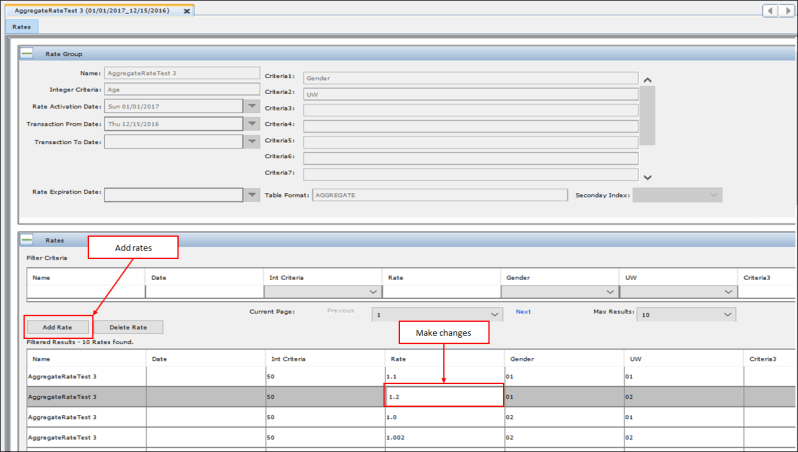The width and height of the screenshot is (798, 452).
Task: Open the Gender filter dropdown
Action: click(x=559, y=292)
